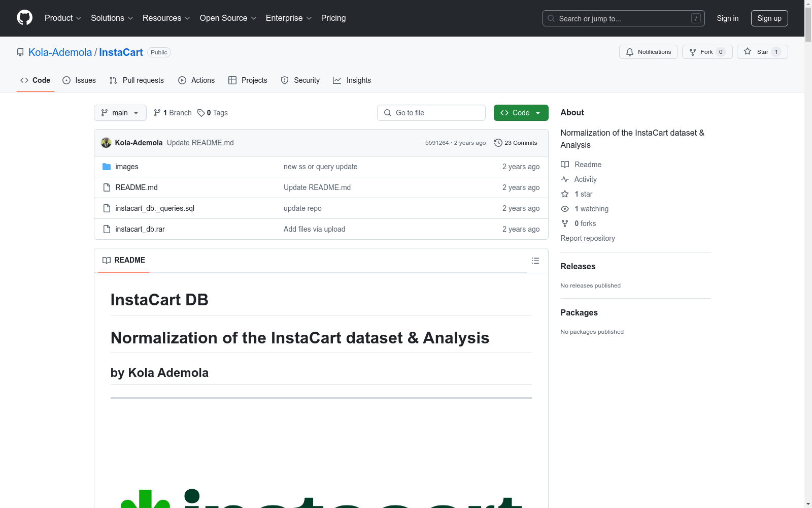812x508 pixels.
Task: Click the Kola-Ademola avatar in commit row
Action: coord(106,143)
